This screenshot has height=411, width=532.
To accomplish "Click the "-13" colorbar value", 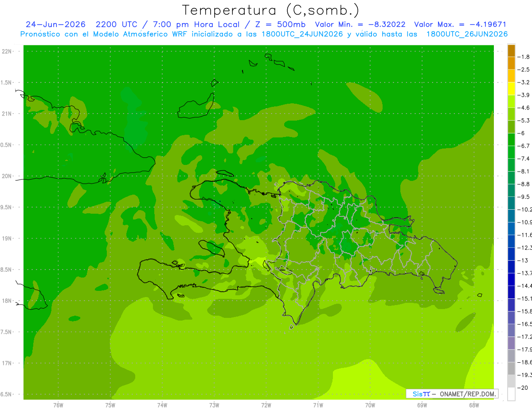I will pyautogui.click(x=523, y=260).
